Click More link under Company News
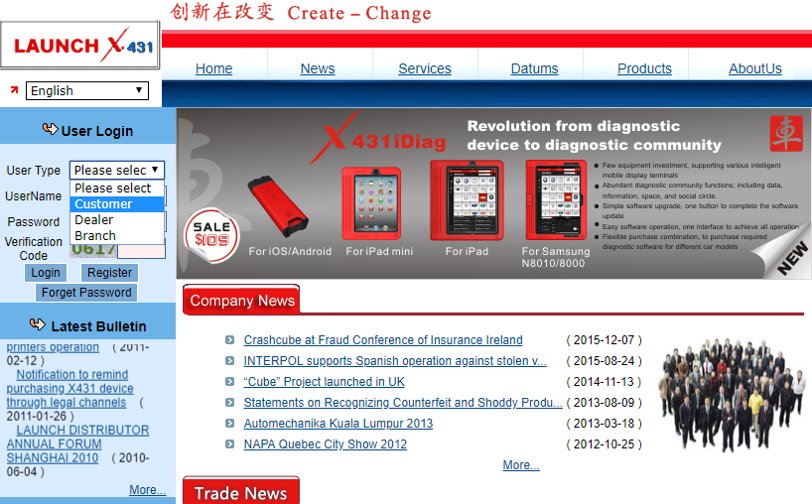Viewport: 812px width, 504px height. (x=521, y=464)
